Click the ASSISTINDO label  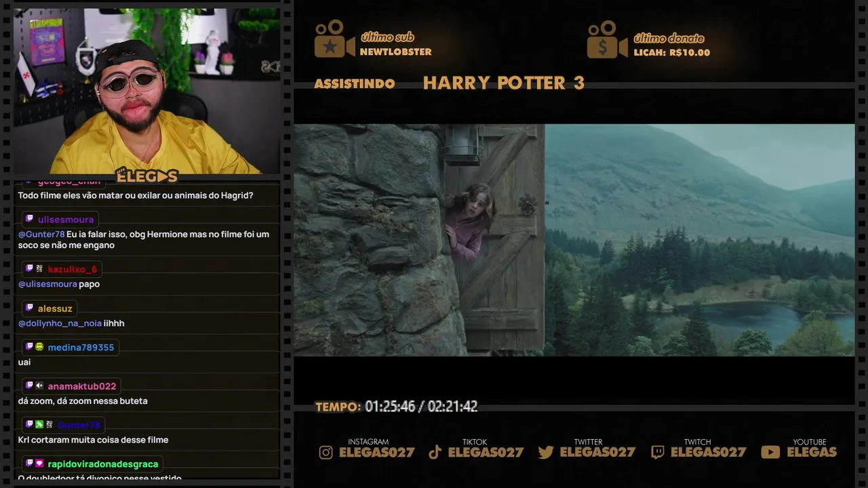[355, 84]
